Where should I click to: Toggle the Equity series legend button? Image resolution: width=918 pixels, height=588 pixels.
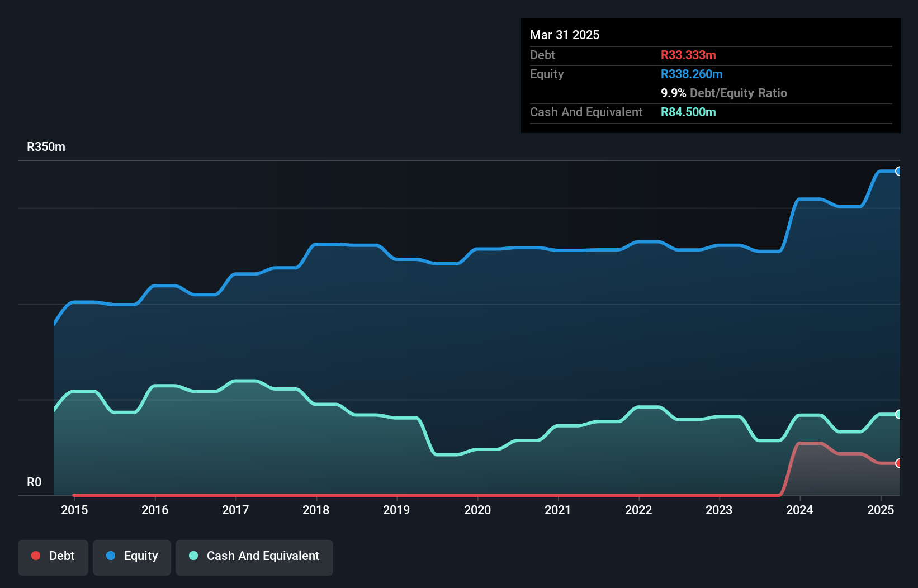coord(132,557)
